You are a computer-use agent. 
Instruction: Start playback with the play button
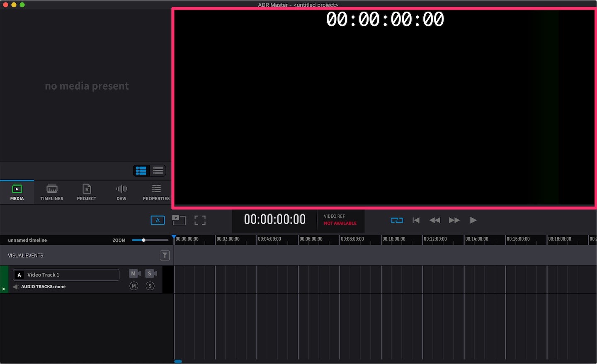pyautogui.click(x=473, y=220)
